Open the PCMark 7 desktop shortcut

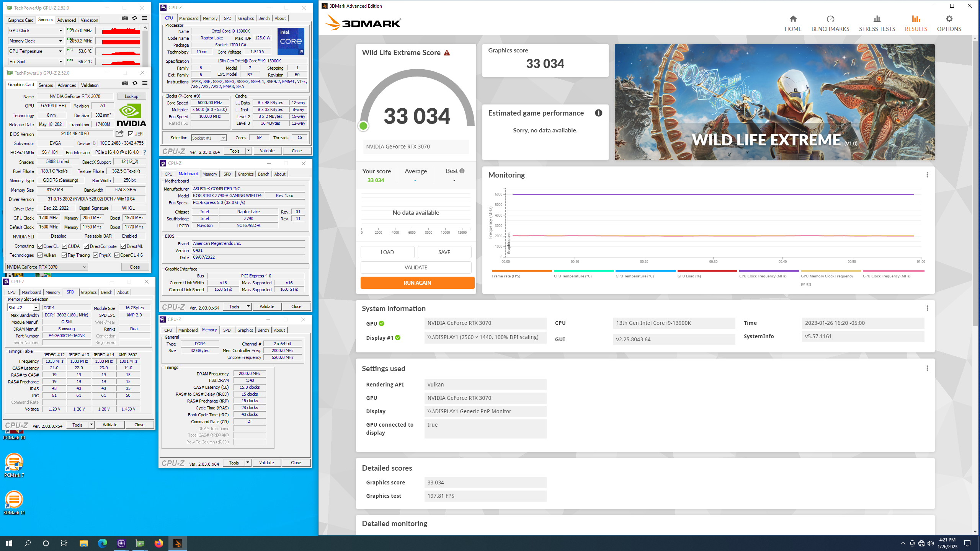pyautogui.click(x=14, y=465)
